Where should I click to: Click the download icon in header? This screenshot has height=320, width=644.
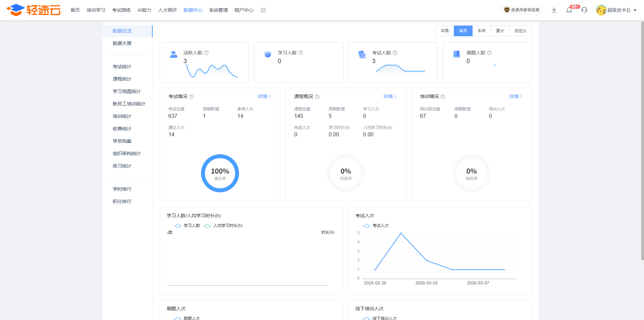(x=554, y=10)
